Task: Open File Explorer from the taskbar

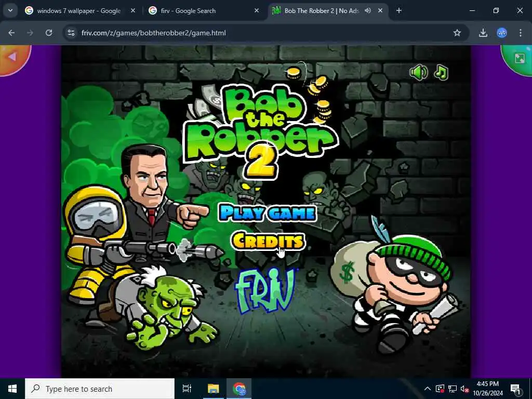Action: tap(214, 389)
